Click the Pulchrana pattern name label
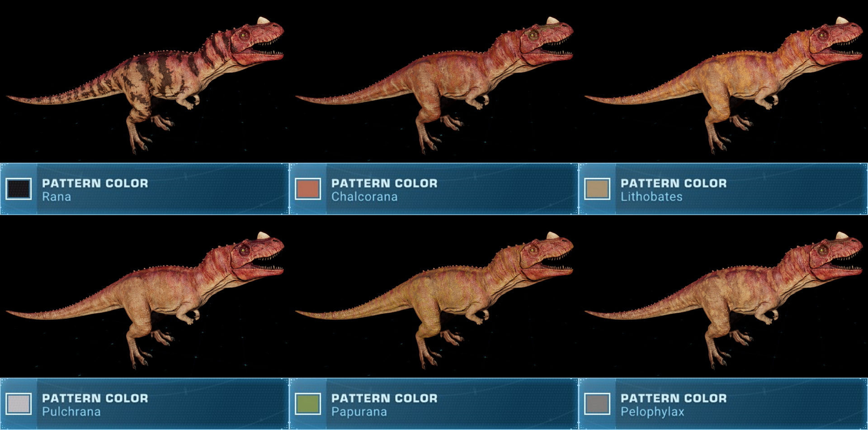 [71, 412]
